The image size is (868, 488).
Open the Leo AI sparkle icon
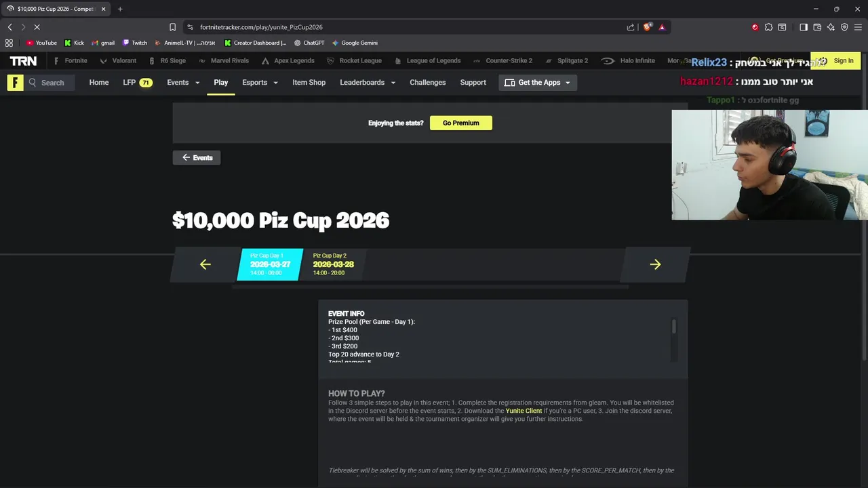(x=831, y=27)
